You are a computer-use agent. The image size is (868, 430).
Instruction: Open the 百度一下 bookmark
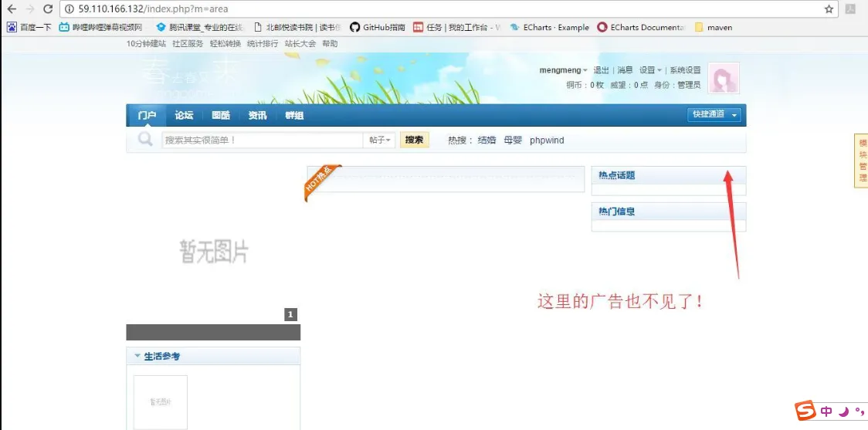pos(29,27)
